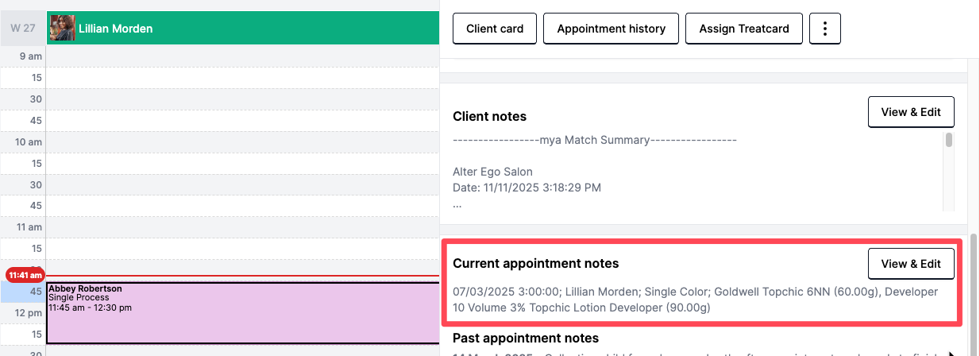Screen dimensions: 980x356
Task: Open Abbey Robertson's Single Process appointment
Action: [243, 313]
